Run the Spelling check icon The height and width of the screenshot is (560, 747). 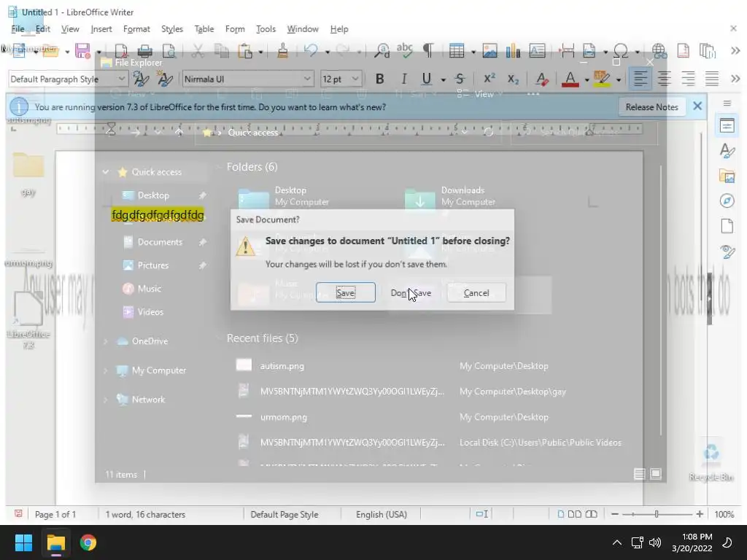click(x=405, y=50)
